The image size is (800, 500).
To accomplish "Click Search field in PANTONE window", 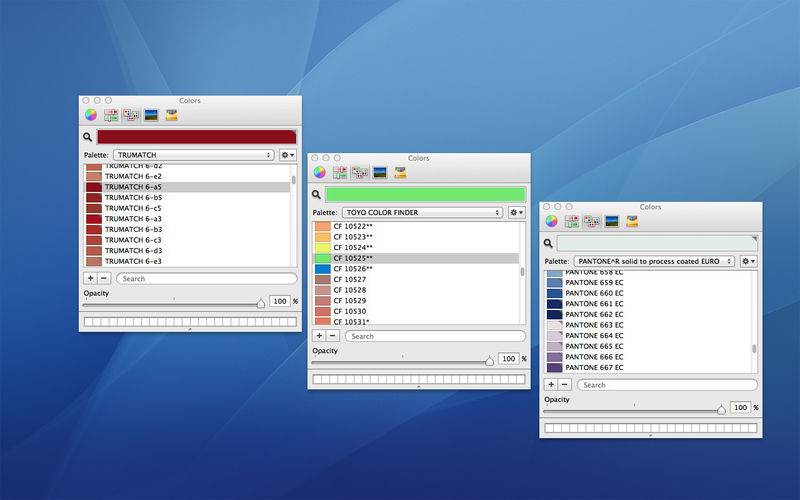I will (667, 385).
